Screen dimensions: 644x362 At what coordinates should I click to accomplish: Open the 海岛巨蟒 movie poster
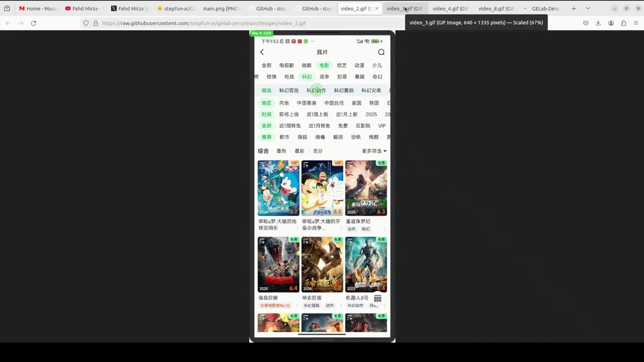pyautogui.click(x=278, y=264)
